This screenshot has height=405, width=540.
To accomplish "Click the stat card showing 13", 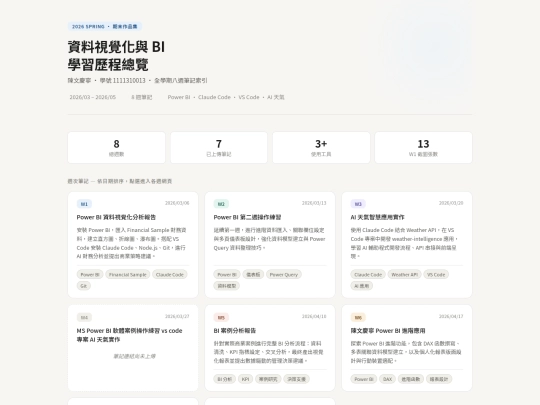I will [423, 147].
